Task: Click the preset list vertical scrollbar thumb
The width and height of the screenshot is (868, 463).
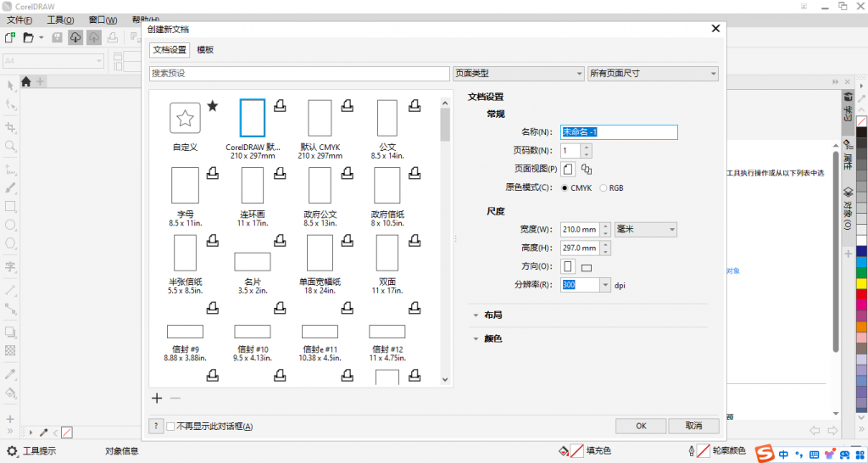Action: [444, 125]
